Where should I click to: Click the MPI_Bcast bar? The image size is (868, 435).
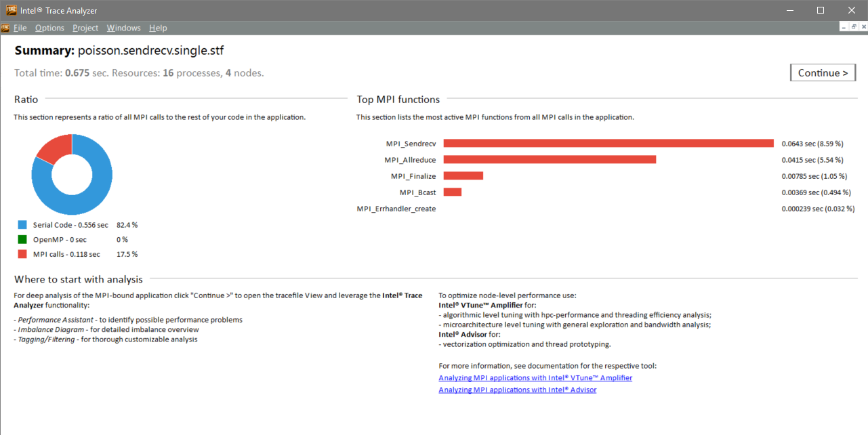(452, 192)
